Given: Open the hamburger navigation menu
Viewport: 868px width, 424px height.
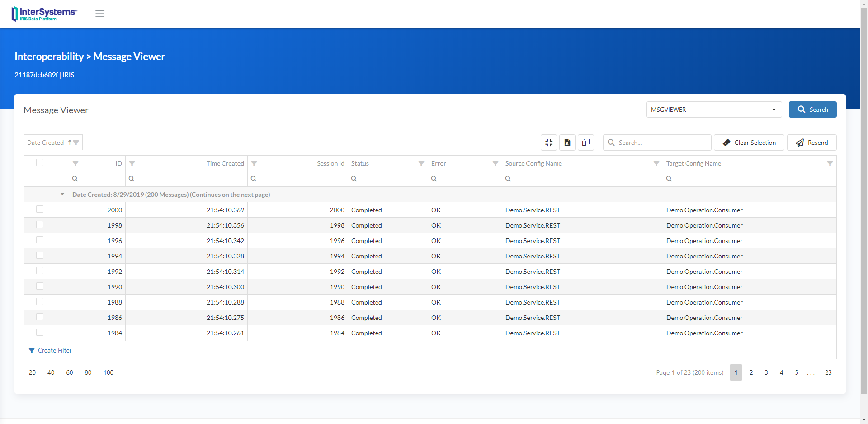Looking at the screenshot, I should (100, 14).
